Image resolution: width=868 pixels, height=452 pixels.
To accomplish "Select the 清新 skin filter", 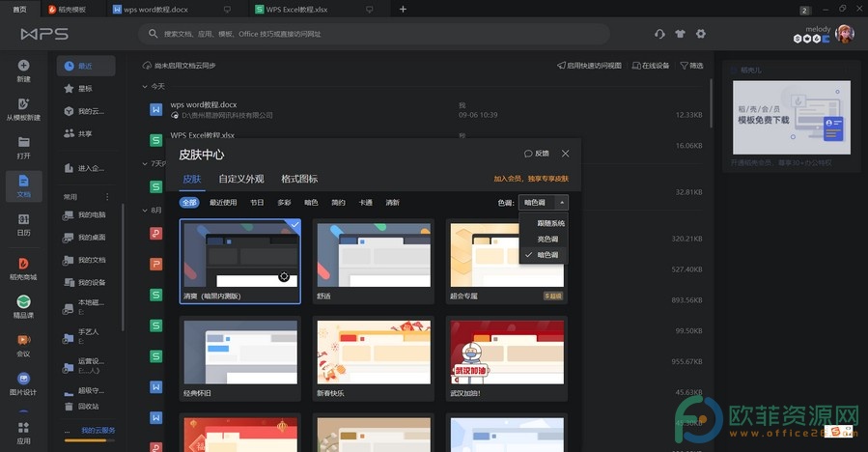I will (x=392, y=203).
